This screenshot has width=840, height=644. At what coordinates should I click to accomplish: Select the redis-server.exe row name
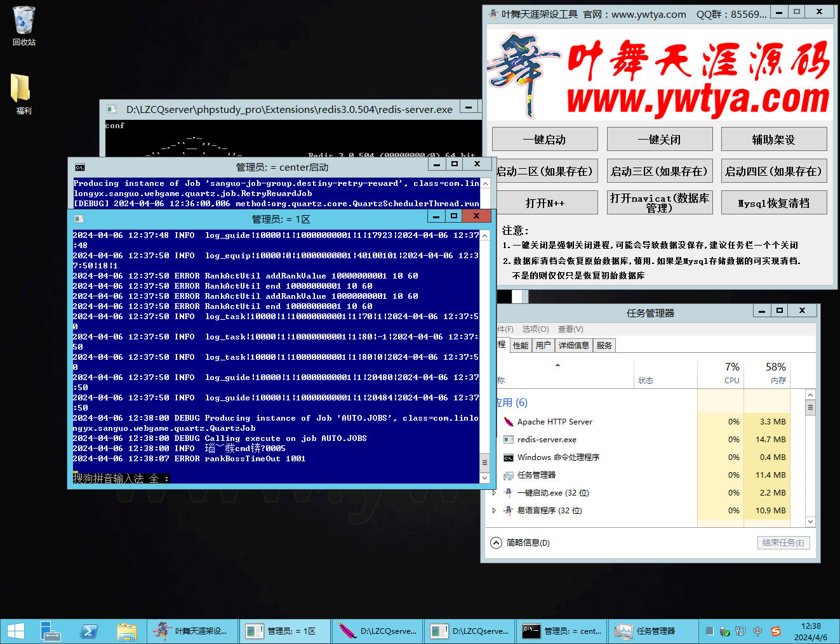pos(547,440)
